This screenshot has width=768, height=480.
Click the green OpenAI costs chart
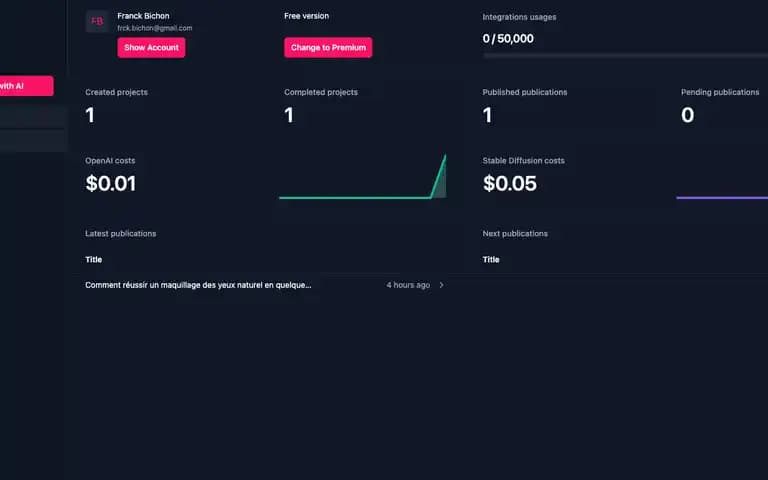362,177
